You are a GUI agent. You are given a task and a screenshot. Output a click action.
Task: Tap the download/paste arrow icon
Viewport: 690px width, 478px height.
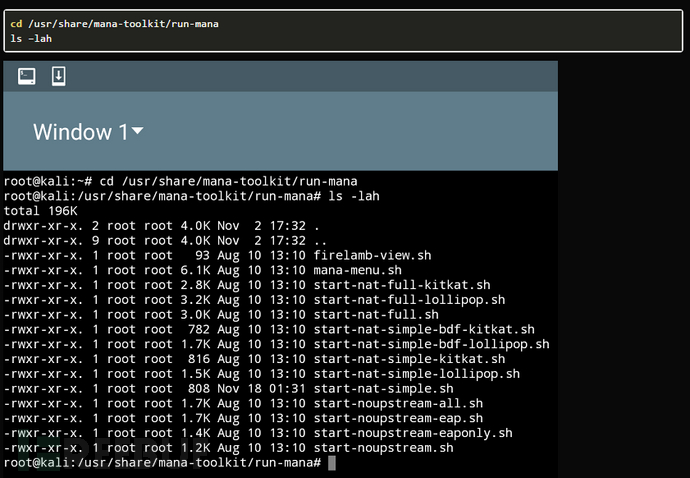pos(59,76)
